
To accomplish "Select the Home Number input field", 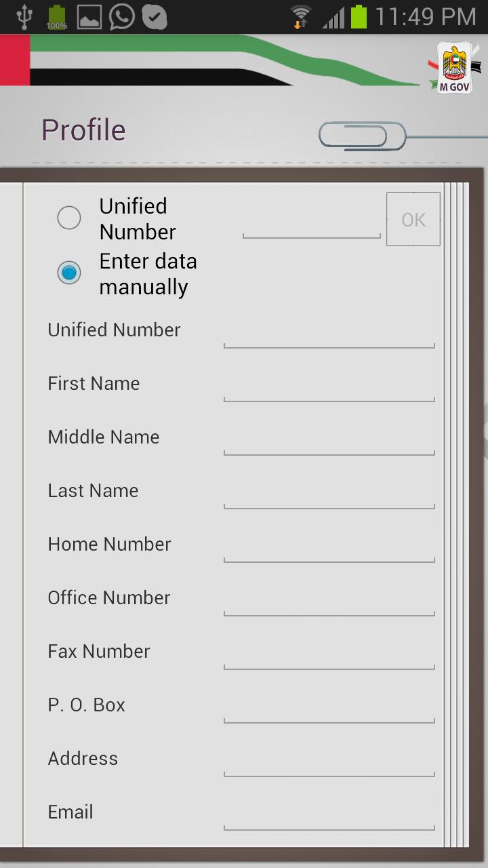I will [329, 547].
